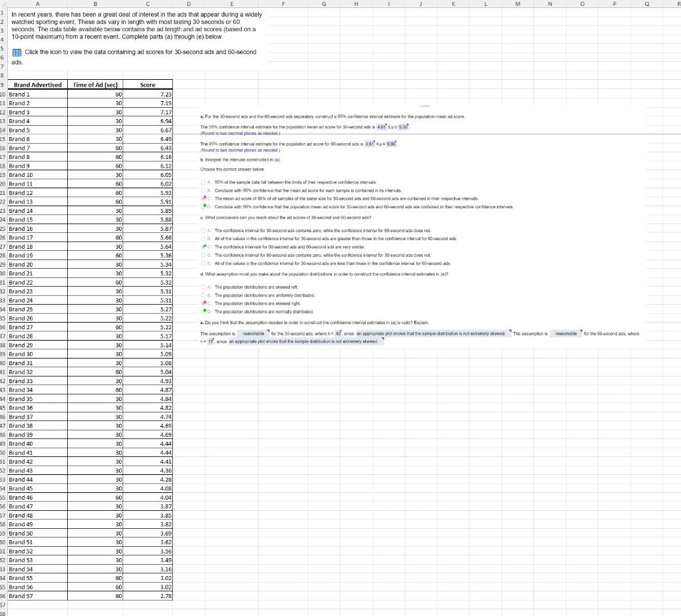
Task: Select the score cell 6.94
Action: pyautogui.click(x=148, y=121)
